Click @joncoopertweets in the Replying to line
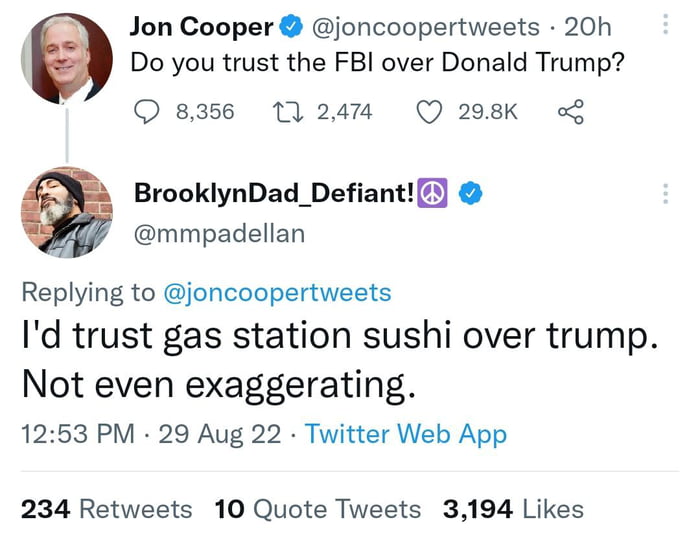Screen dimensions: 700x535 [277, 292]
